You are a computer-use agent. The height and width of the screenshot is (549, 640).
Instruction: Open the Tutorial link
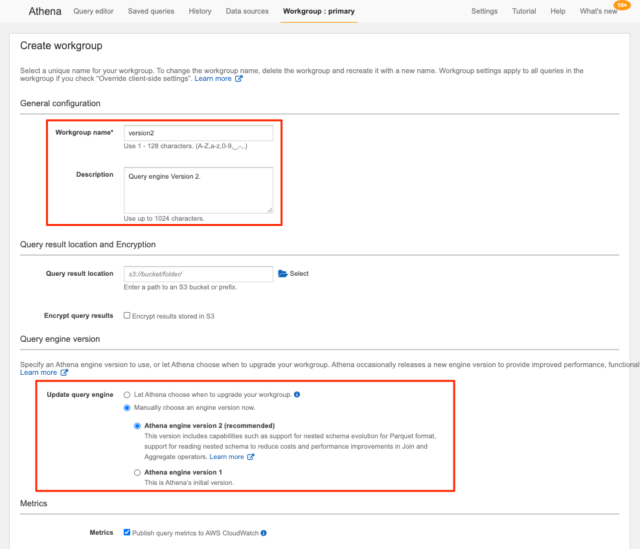pyautogui.click(x=524, y=11)
